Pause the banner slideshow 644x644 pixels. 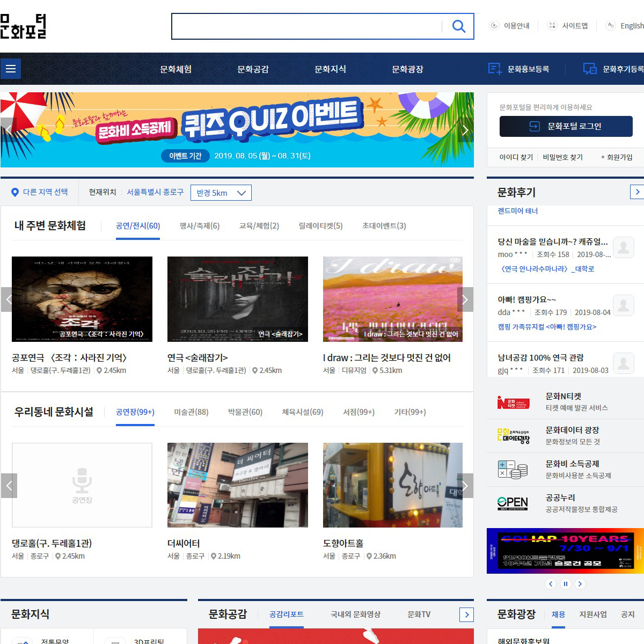[565, 584]
